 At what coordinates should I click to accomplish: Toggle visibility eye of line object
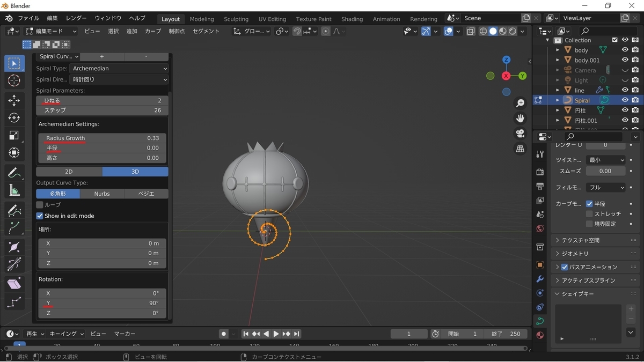point(625,90)
